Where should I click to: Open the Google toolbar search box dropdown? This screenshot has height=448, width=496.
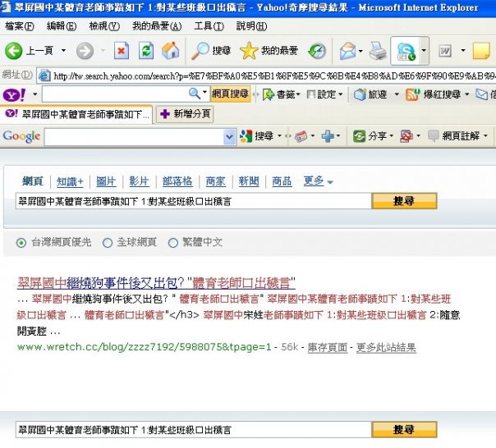(x=230, y=136)
